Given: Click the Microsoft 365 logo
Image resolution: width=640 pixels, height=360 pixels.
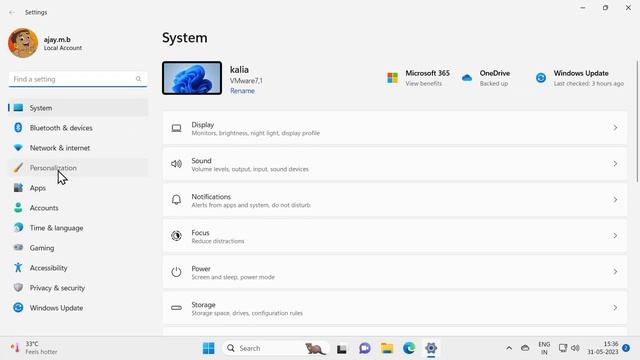Looking at the screenshot, I should pyautogui.click(x=392, y=78).
